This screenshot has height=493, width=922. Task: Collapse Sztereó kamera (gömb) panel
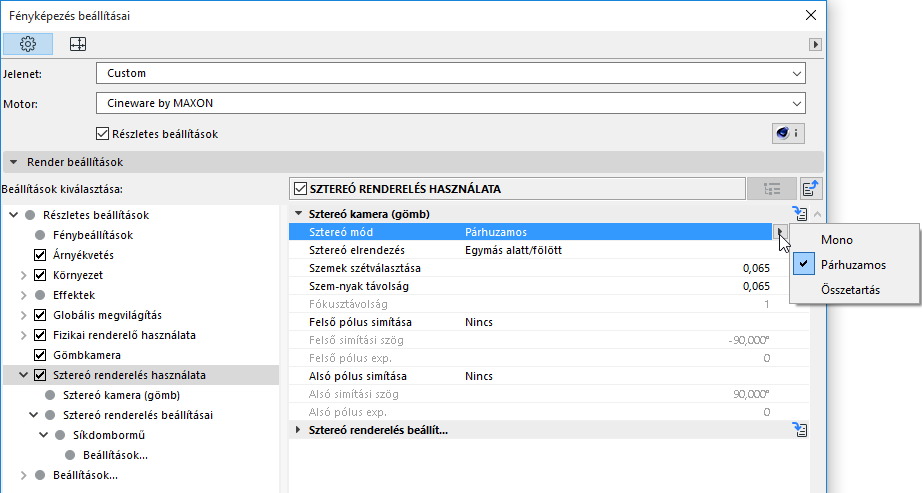point(298,214)
